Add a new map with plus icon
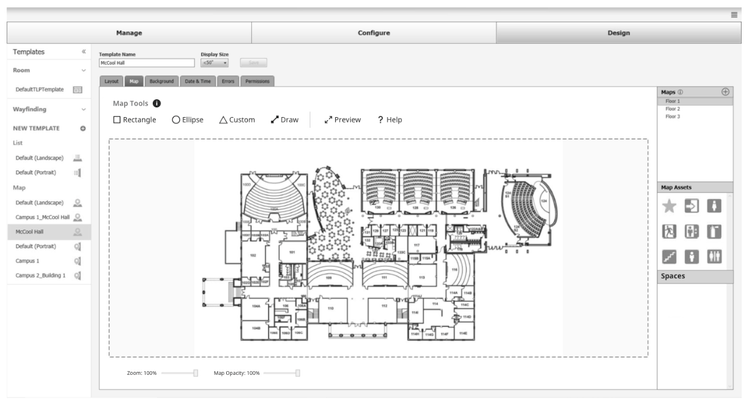 point(725,92)
